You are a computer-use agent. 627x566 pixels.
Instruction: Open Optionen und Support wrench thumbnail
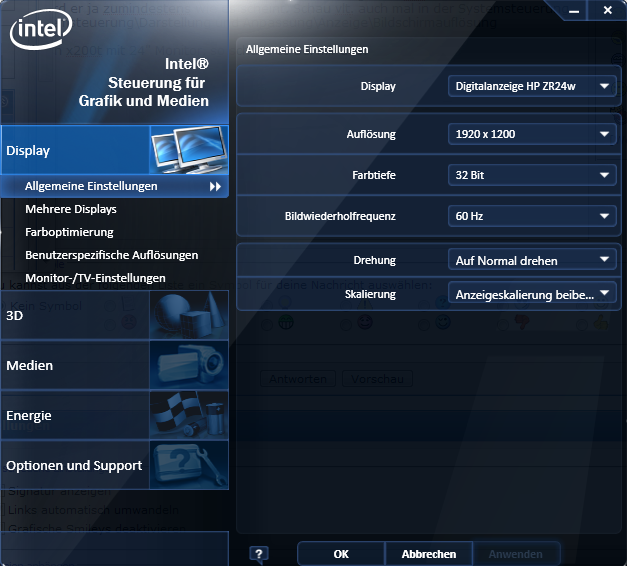pyautogui.click(x=189, y=465)
